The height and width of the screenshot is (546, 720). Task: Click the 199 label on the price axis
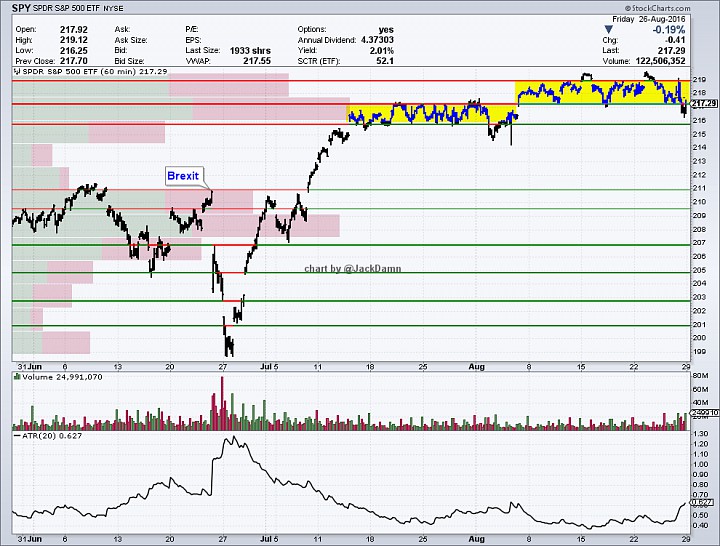(699, 352)
